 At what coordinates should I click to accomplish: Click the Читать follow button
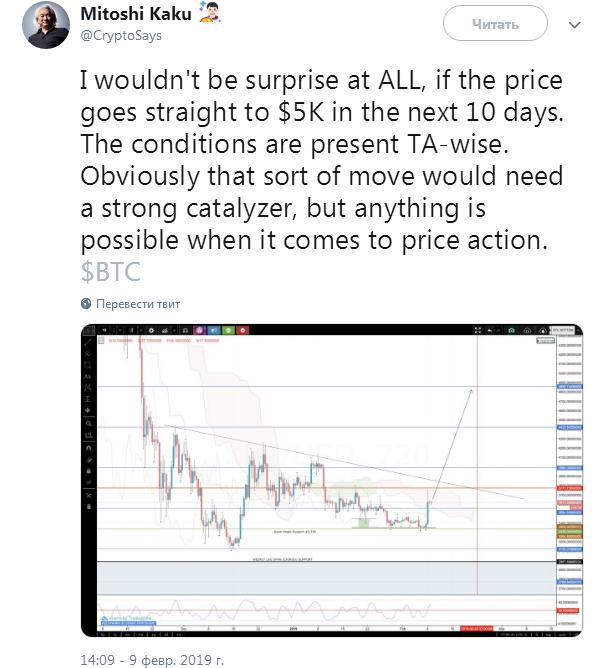495,23
